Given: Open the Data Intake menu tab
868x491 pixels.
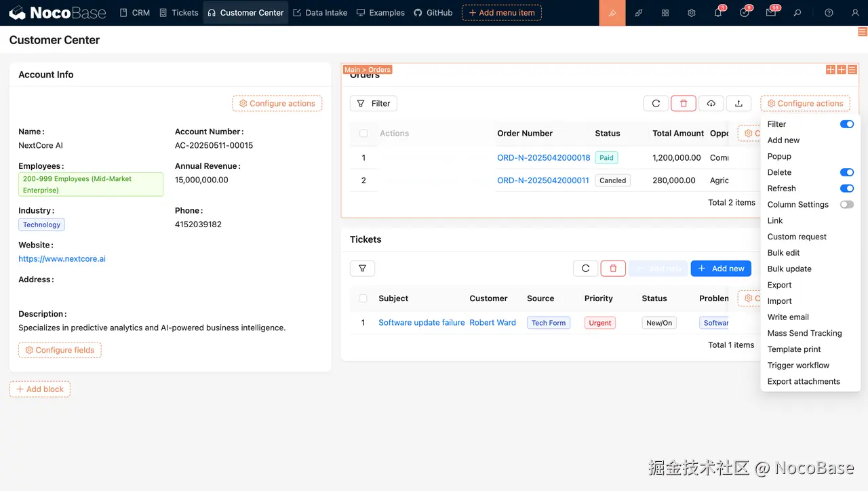Looking at the screenshot, I should click(320, 13).
